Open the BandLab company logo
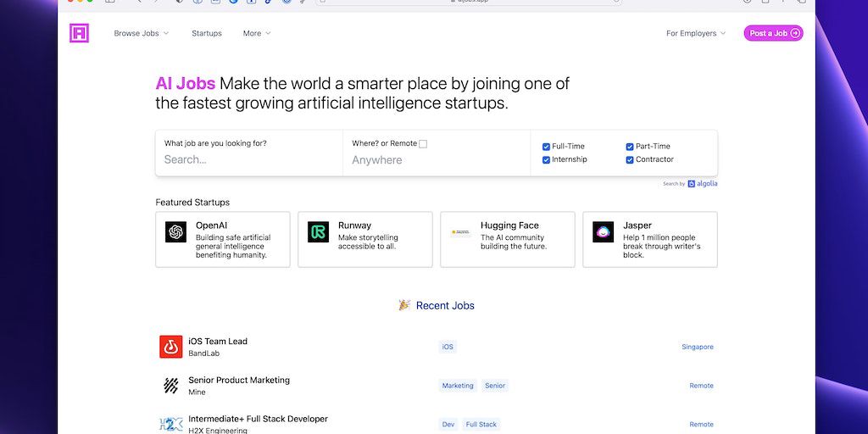868x434 pixels. coord(170,347)
